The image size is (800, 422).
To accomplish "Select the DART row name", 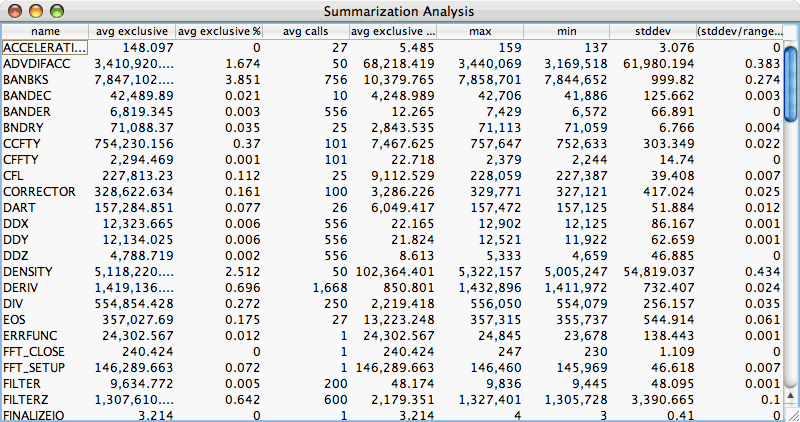I will (19, 208).
